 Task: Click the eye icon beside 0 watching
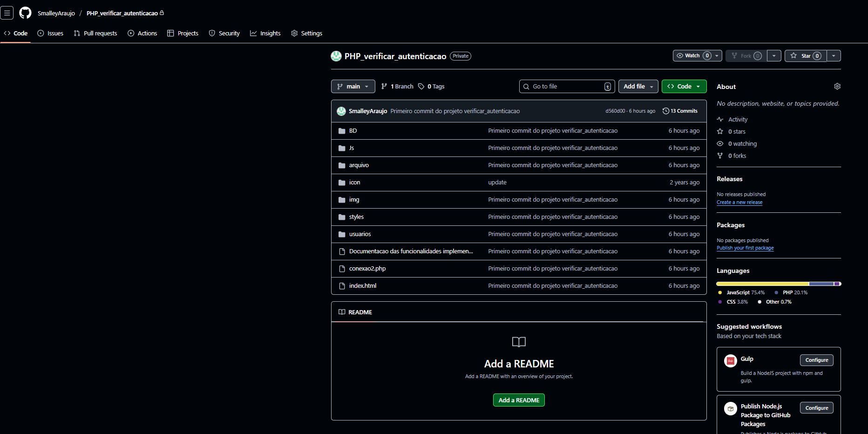[x=720, y=144]
